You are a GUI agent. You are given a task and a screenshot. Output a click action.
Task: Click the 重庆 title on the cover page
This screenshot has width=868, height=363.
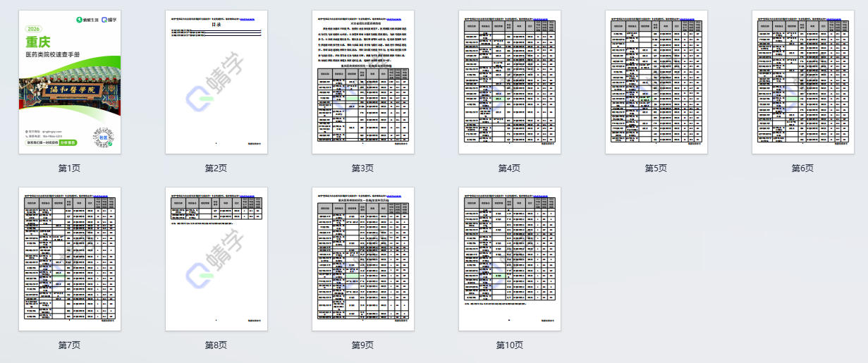38,42
